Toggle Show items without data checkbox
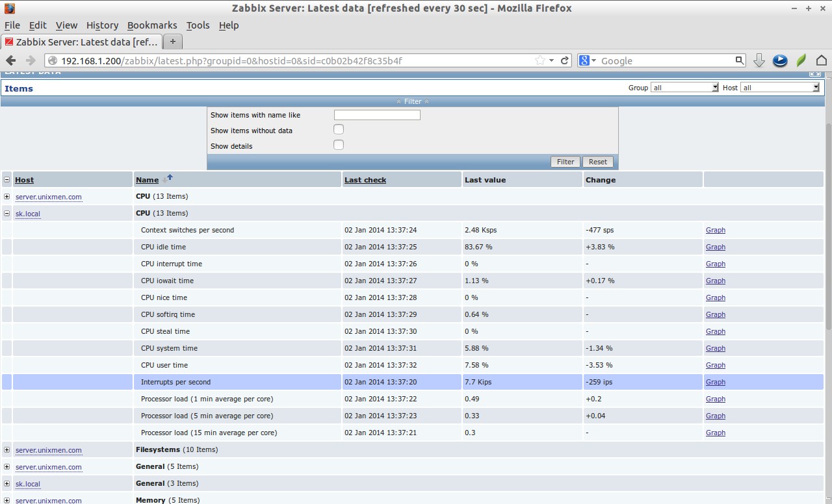832x504 pixels. pyautogui.click(x=339, y=129)
